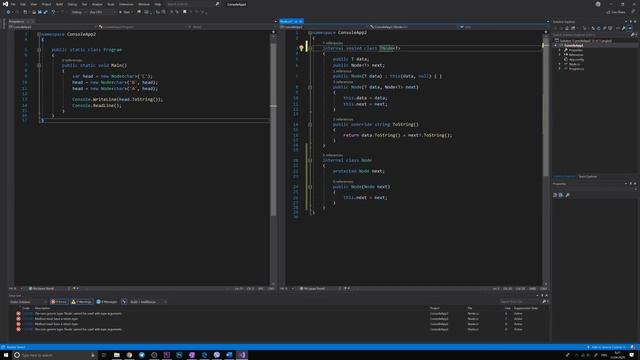640x360 pixels.
Task: Click the Solution Explorer Properties wrench icon
Action: (624, 28)
